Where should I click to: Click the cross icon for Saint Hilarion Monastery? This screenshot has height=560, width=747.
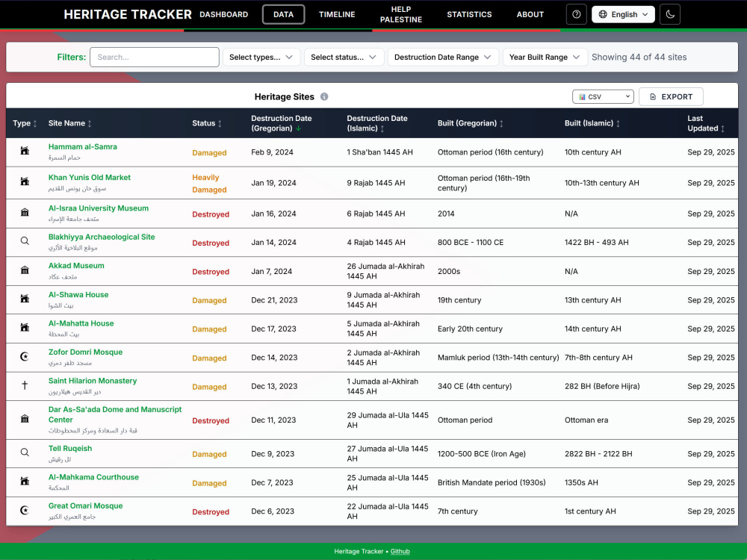click(25, 385)
